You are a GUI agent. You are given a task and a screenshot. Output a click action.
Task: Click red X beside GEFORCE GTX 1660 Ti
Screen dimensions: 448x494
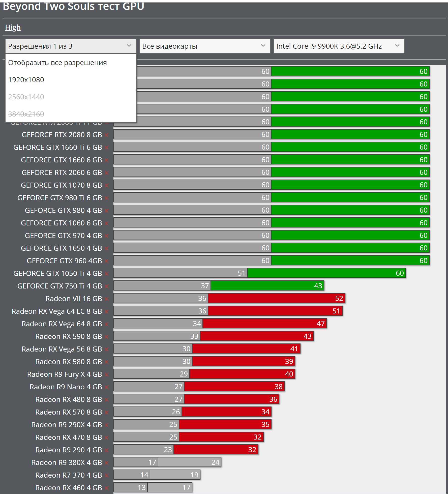point(106,148)
